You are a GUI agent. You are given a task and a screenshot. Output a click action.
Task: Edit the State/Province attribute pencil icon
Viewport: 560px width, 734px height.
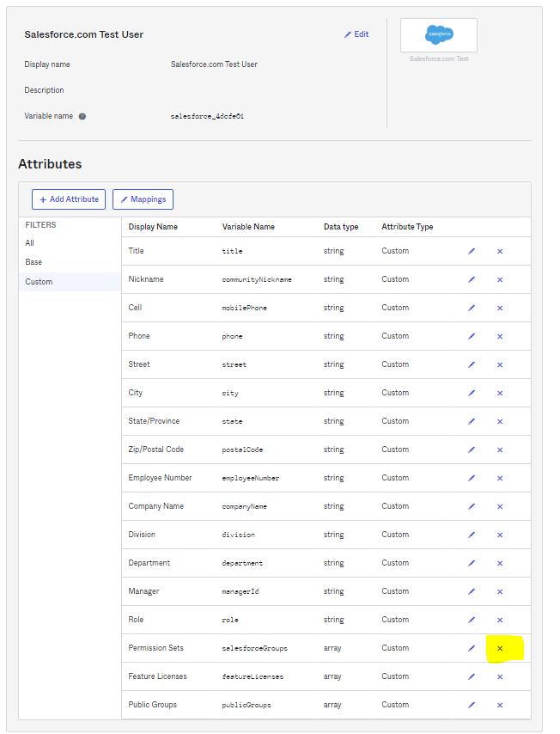click(x=472, y=421)
